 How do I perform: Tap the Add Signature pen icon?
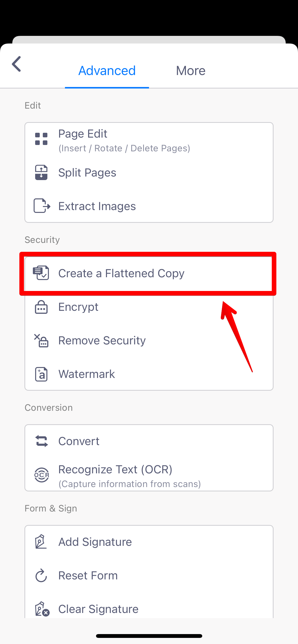[x=41, y=542]
